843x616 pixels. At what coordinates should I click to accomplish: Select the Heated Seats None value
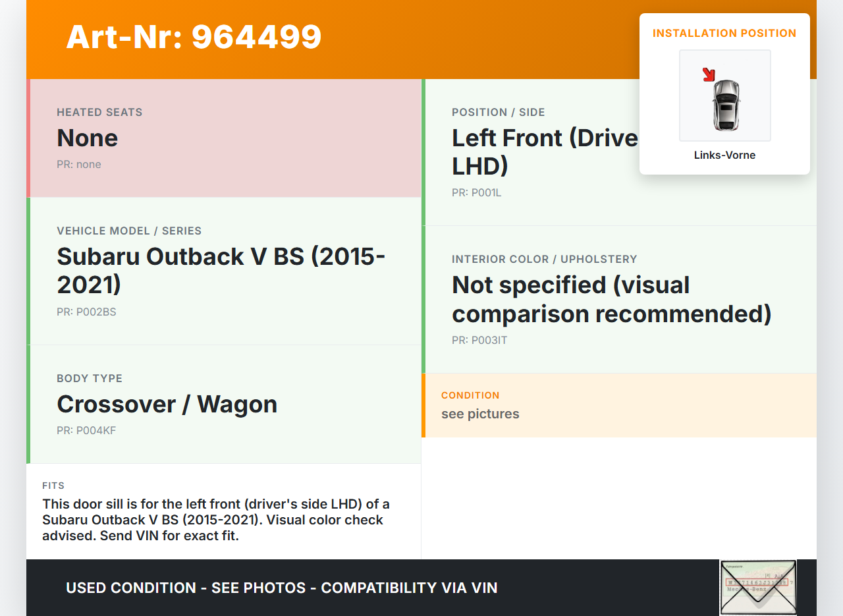(x=88, y=138)
